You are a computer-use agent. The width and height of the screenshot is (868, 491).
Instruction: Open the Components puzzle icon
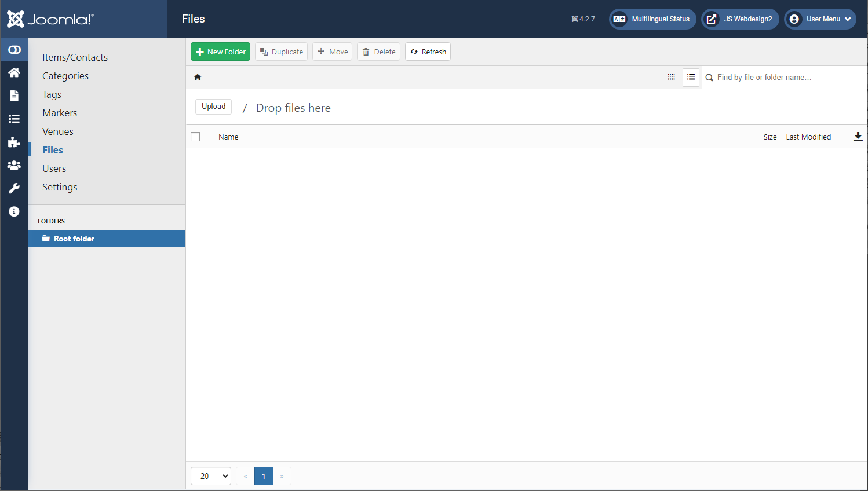(14, 142)
